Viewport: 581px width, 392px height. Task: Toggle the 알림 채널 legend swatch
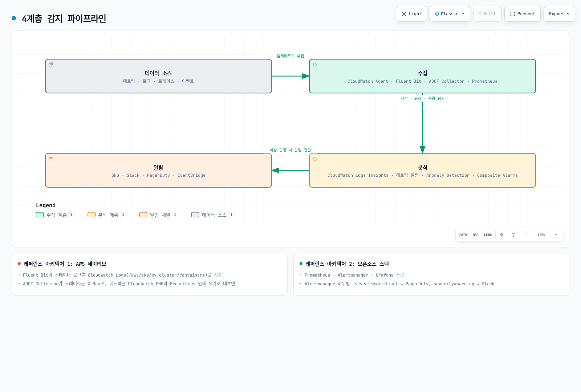pos(143,215)
